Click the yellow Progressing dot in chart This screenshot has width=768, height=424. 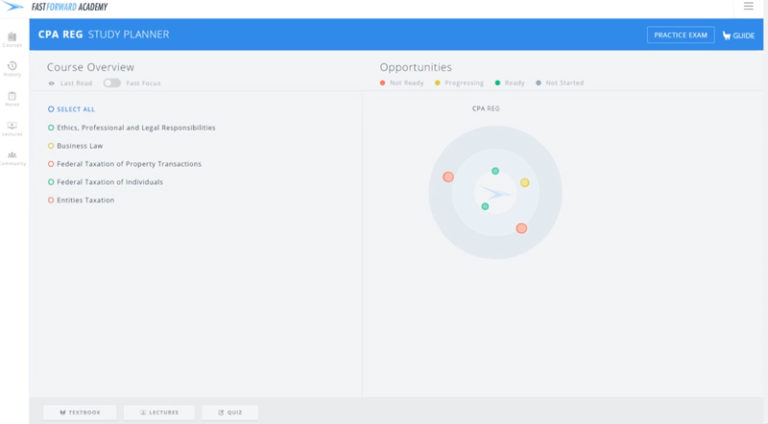click(x=524, y=183)
